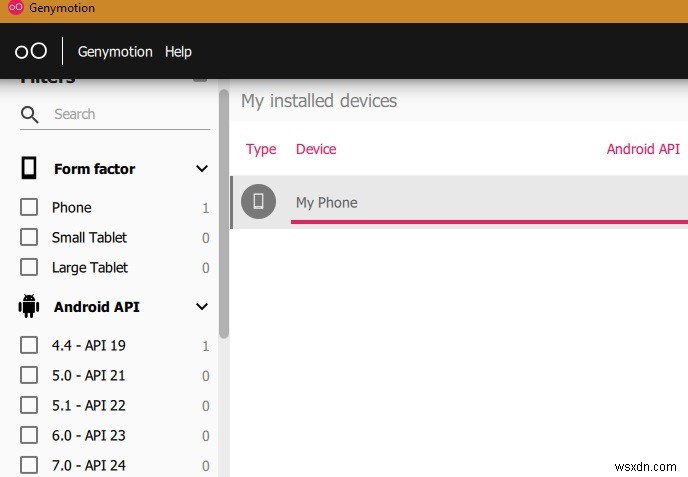The height and width of the screenshot is (477, 688).
Task: Click the filters panel scrollbar
Action: tap(224, 214)
